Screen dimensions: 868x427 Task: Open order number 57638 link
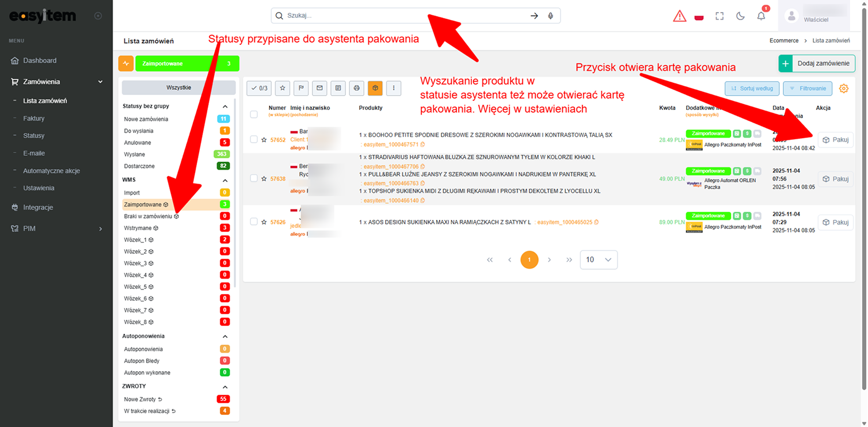278,179
